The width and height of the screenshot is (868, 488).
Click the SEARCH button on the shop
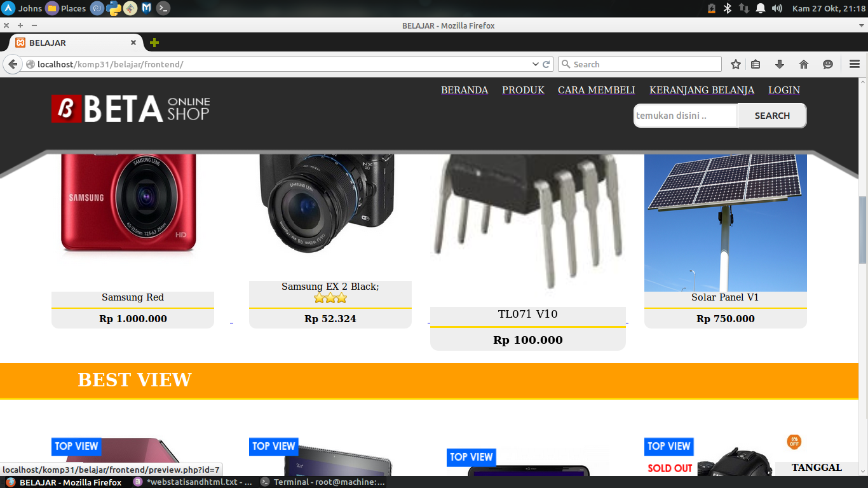coord(772,116)
